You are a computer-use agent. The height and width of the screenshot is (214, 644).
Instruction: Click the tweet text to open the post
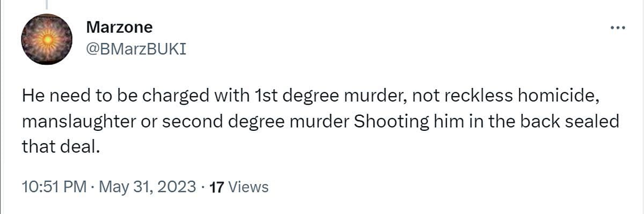pyautogui.click(x=321, y=122)
